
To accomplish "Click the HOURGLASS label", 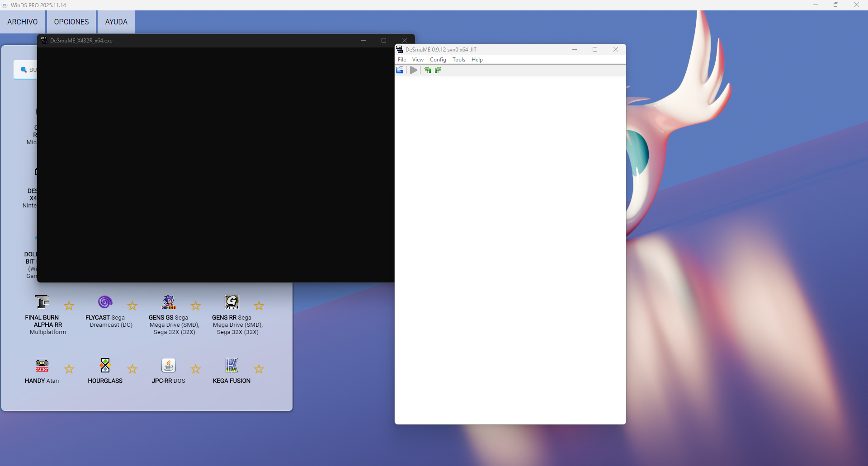I will click(x=105, y=381).
